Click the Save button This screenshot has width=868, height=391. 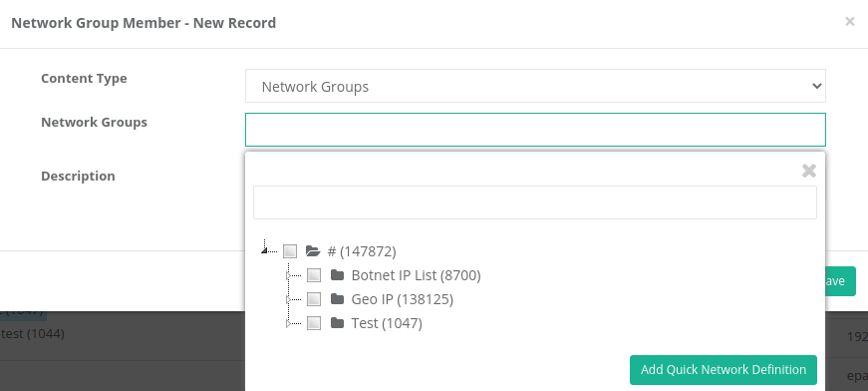coord(836,281)
